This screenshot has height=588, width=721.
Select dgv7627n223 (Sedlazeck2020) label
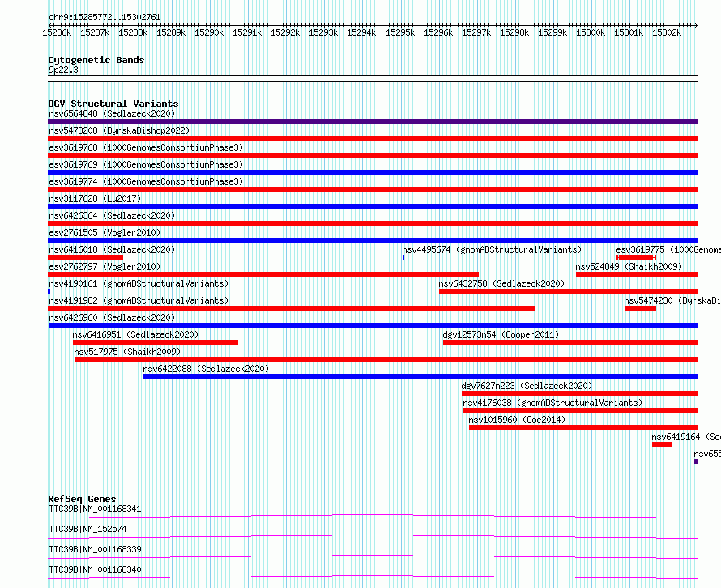click(527, 386)
